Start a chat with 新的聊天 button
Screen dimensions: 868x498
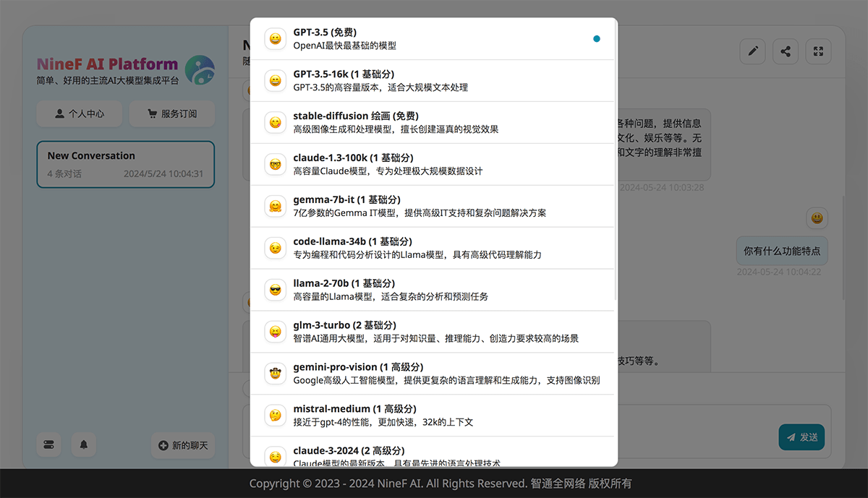tap(183, 445)
